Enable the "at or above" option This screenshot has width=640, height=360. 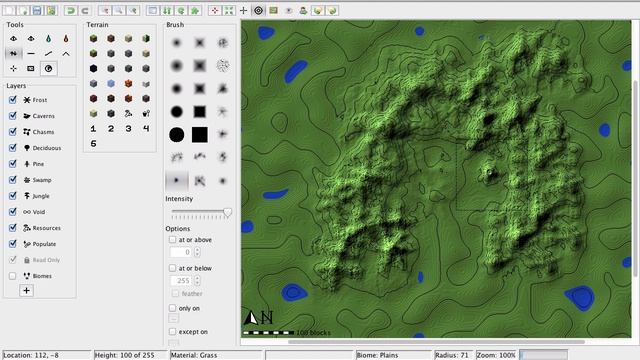(172, 240)
